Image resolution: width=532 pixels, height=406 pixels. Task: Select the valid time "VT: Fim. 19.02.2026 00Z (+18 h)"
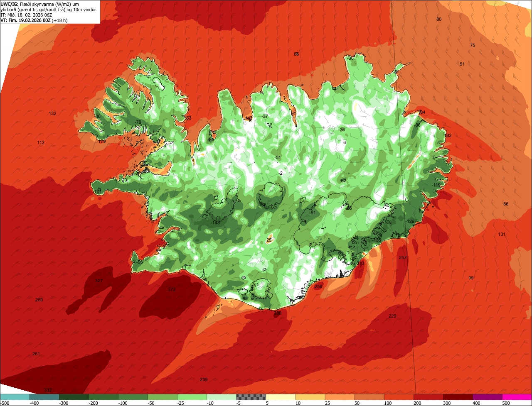click(34, 20)
